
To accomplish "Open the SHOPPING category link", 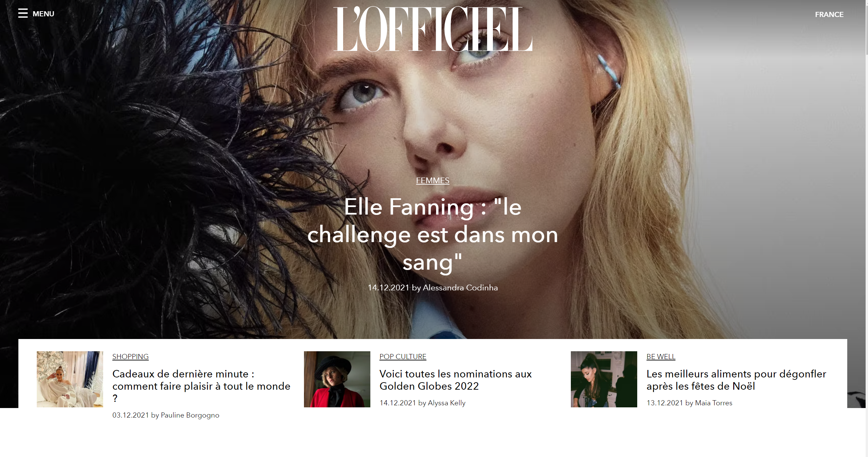I will [x=130, y=357].
